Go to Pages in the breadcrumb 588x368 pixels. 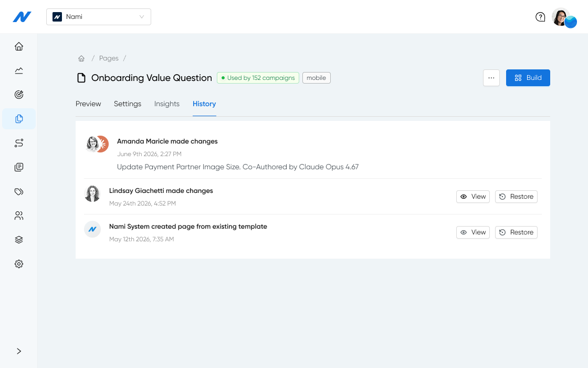point(109,58)
